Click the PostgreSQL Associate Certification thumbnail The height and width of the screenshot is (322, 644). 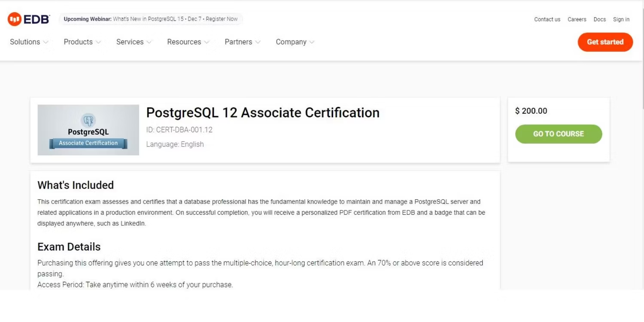(x=88, y=130)
